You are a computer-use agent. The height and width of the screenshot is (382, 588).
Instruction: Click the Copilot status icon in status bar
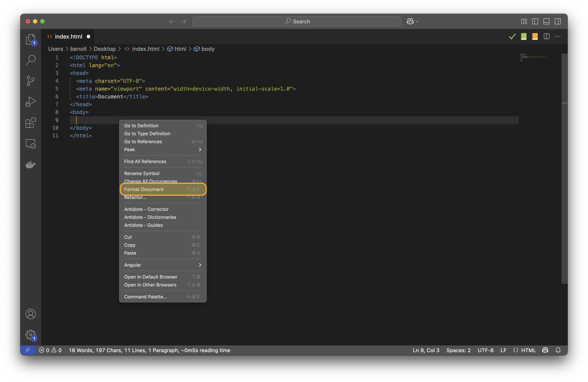tap(545, 350)
